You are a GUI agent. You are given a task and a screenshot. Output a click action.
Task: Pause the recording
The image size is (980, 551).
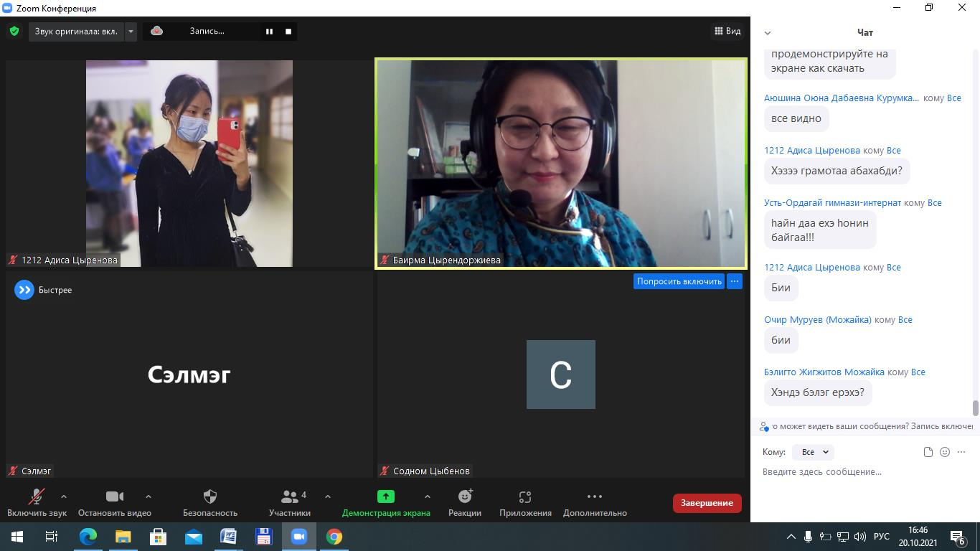pos(269,31)
